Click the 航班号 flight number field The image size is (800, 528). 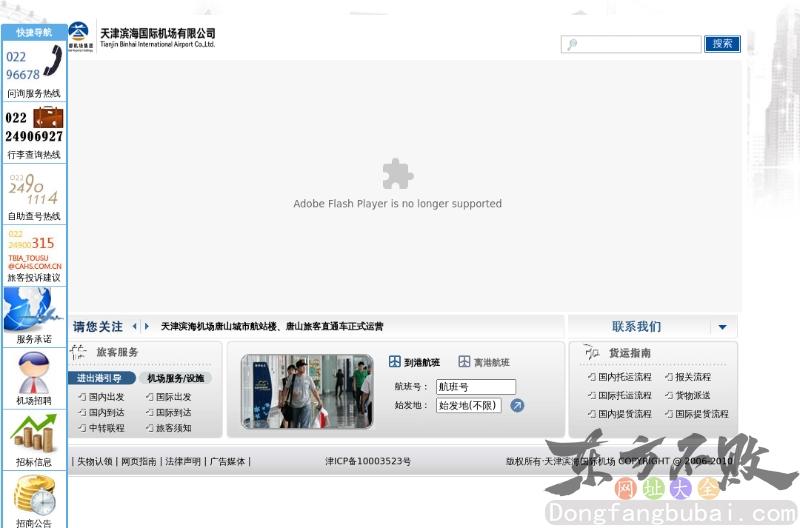point(476,387)
